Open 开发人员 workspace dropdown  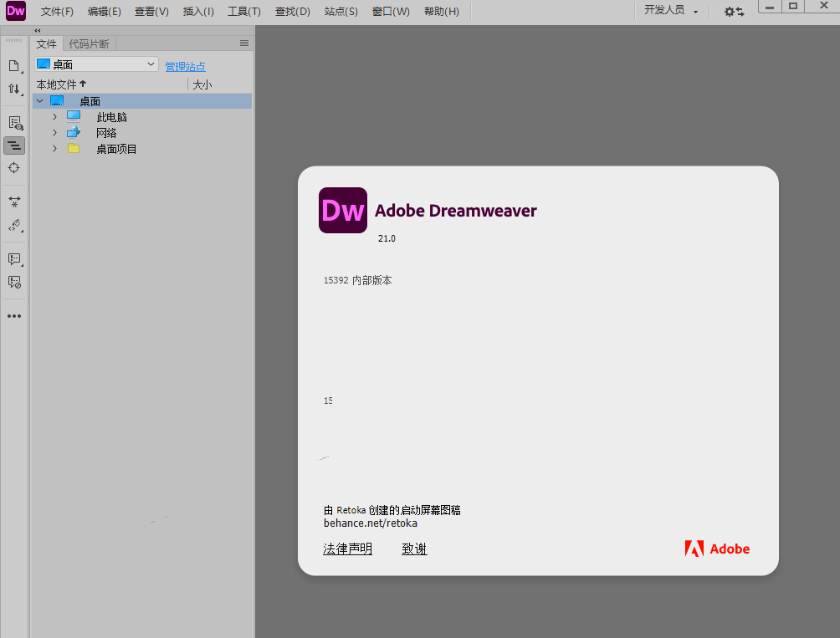pos(671,10)
